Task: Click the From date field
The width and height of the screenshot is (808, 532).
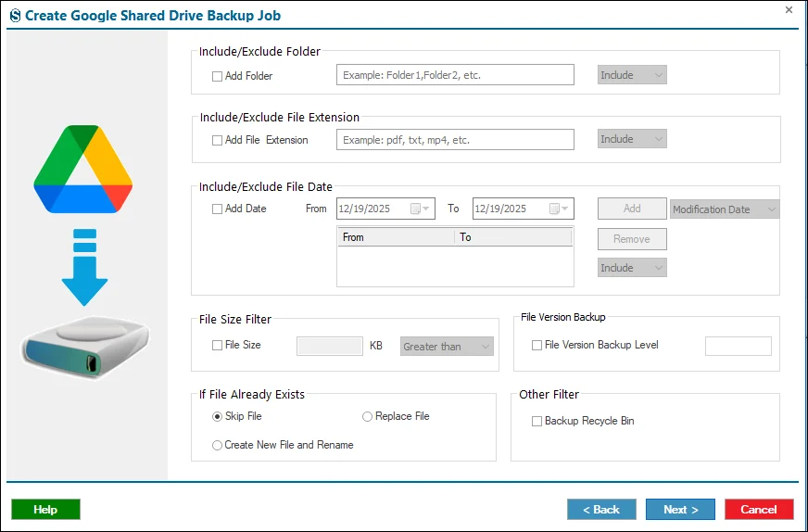Action: coord(385,209)
